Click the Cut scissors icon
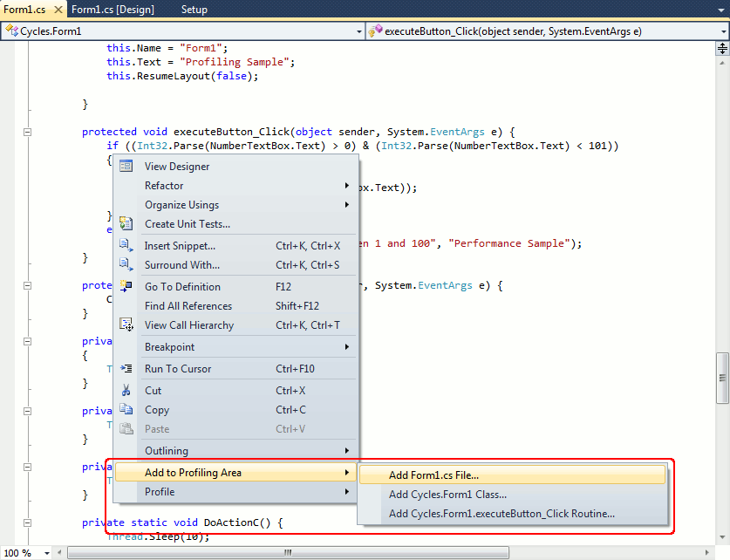The width and height of the screenshot is (730, 560). (x=126, y=390)
